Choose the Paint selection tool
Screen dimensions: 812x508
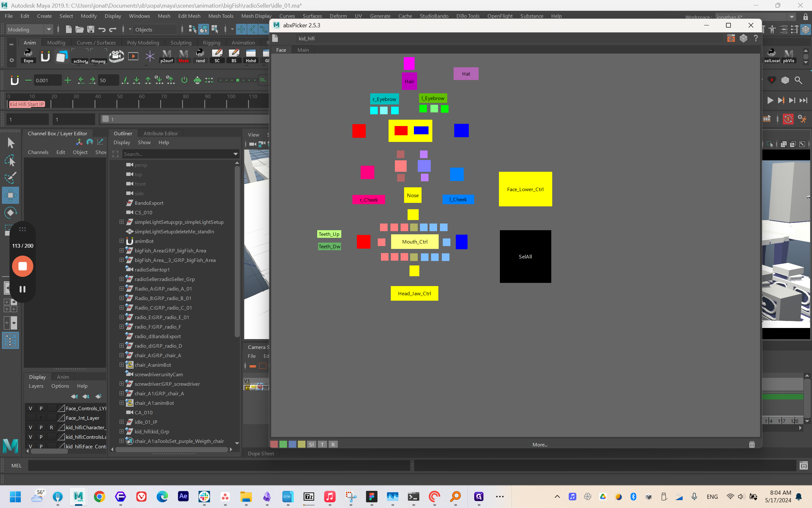point(11,178)
